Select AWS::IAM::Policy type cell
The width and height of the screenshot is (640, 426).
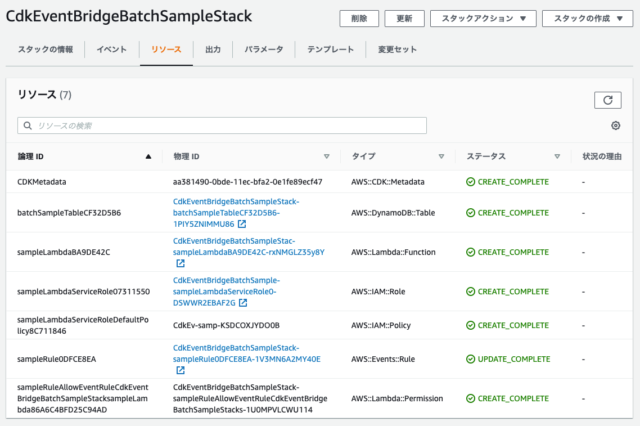[381, 326]
